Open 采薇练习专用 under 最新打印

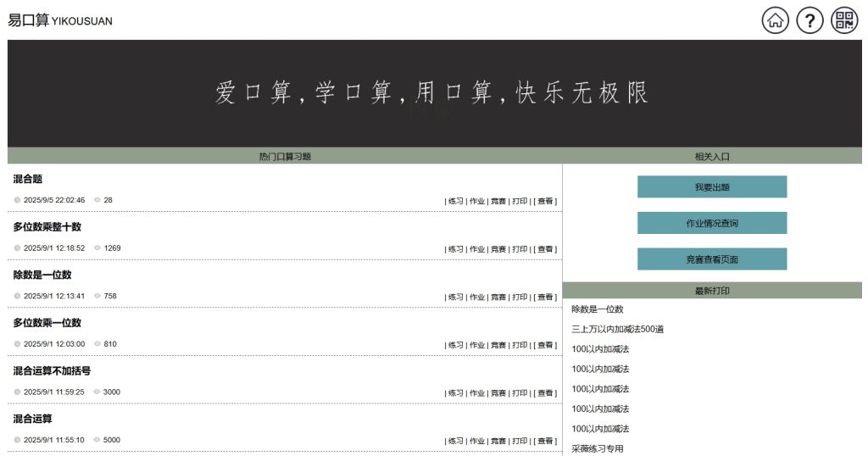[598, 449]
